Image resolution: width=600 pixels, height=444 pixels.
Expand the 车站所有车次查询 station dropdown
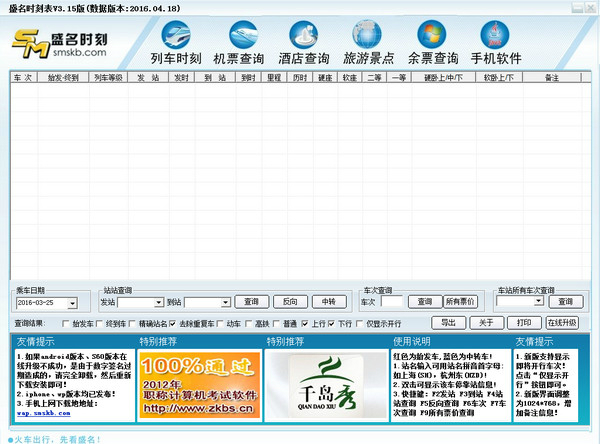tap(538, 301)
